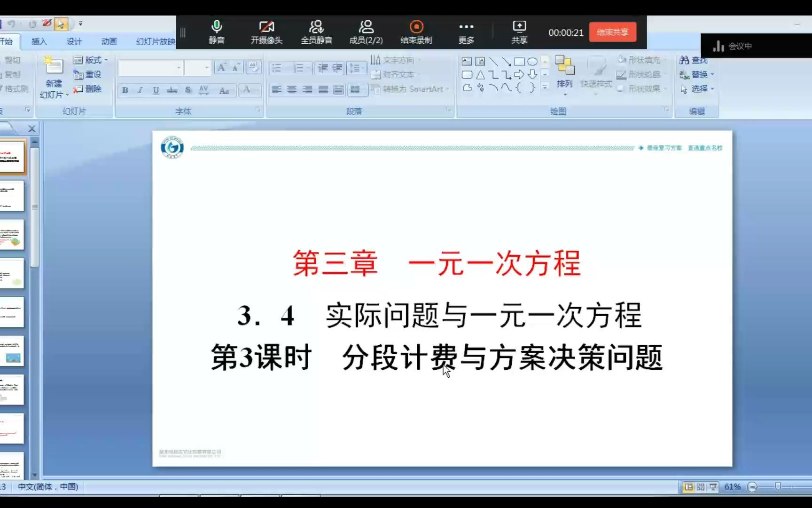Open the slide layout (版式) dropdown
The image size is (812, 508).
pyautogui.click(x=91, y=60)
